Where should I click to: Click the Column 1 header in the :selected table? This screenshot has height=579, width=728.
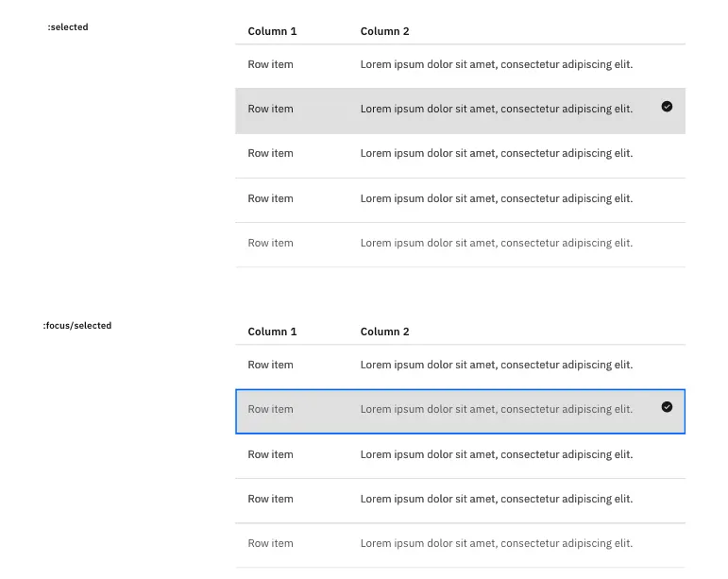pyautogui.click(x=272, y=31)
